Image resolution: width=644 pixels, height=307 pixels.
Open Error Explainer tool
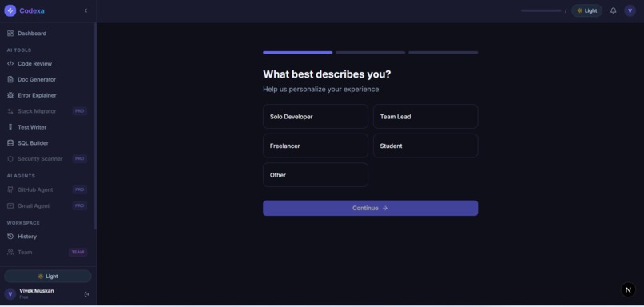(47, 95)
